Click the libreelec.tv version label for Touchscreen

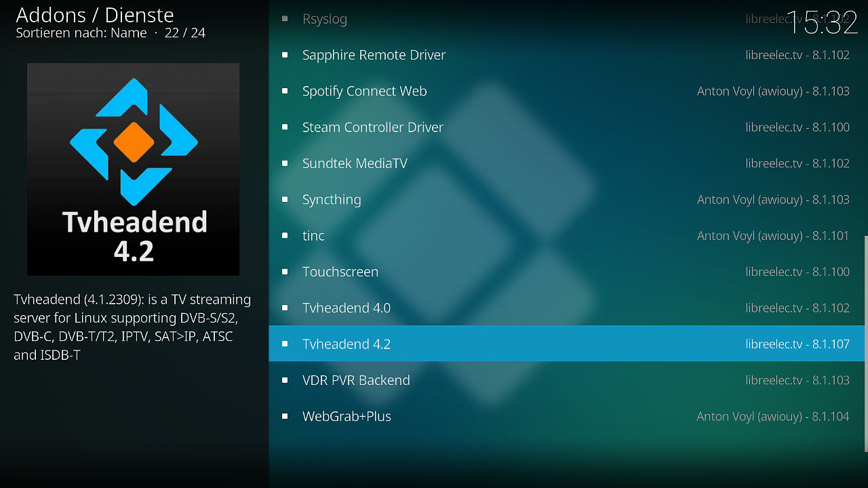click(797, 272)
